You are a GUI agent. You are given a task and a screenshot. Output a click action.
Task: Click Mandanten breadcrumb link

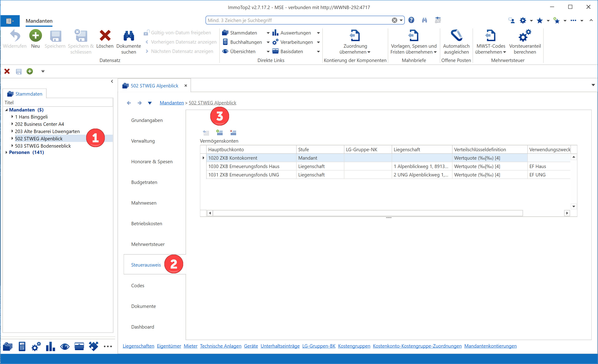172,103
